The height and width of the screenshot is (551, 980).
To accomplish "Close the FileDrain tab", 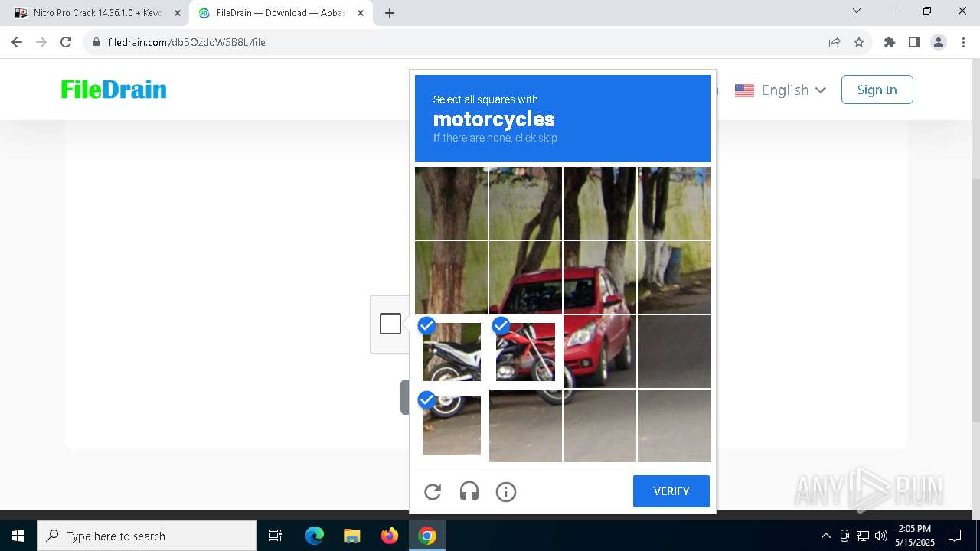I will click(361, 13).
